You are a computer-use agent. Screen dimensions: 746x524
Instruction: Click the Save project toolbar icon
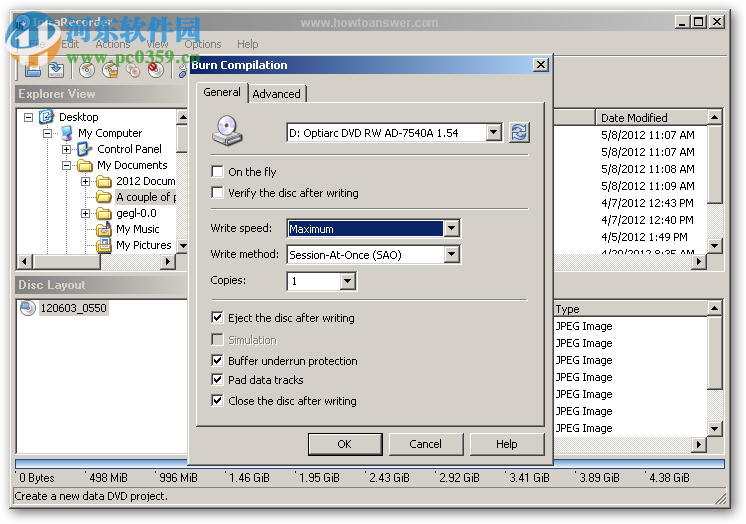(56, 70)
